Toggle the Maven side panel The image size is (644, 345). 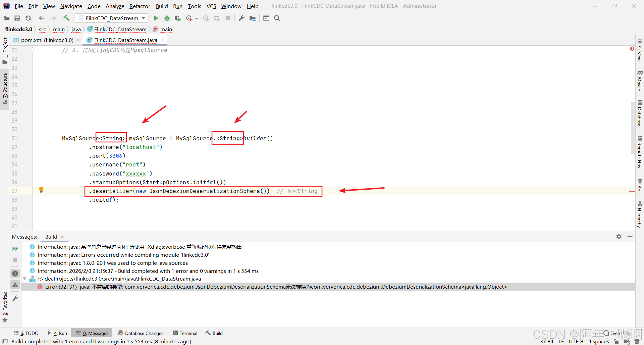[x=640, y=81]
